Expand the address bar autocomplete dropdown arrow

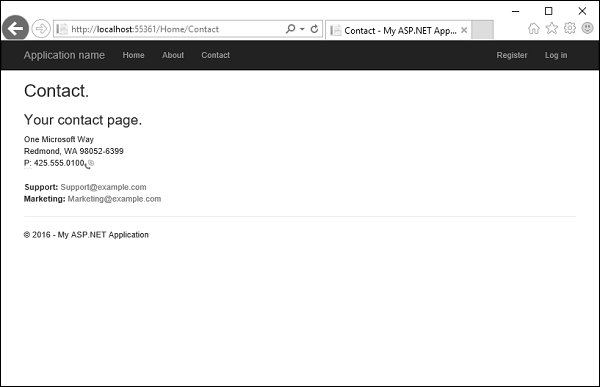pyautogui.click(x=302, y=29)
